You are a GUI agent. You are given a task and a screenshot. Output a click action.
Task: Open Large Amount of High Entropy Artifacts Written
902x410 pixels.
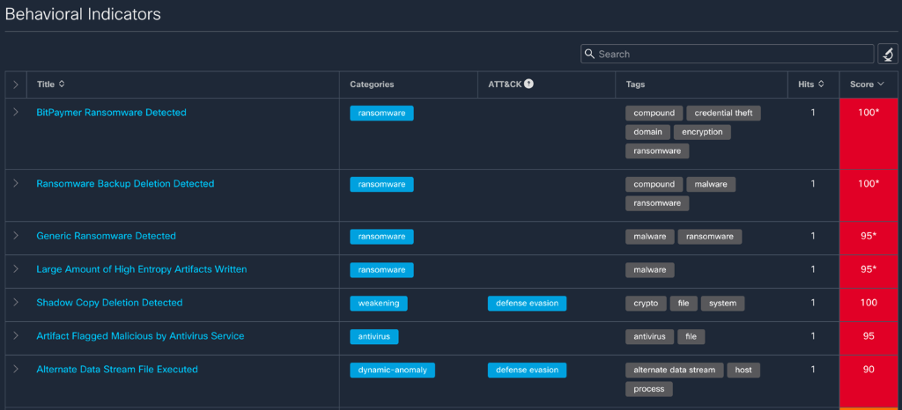click(x=141, y=269)
